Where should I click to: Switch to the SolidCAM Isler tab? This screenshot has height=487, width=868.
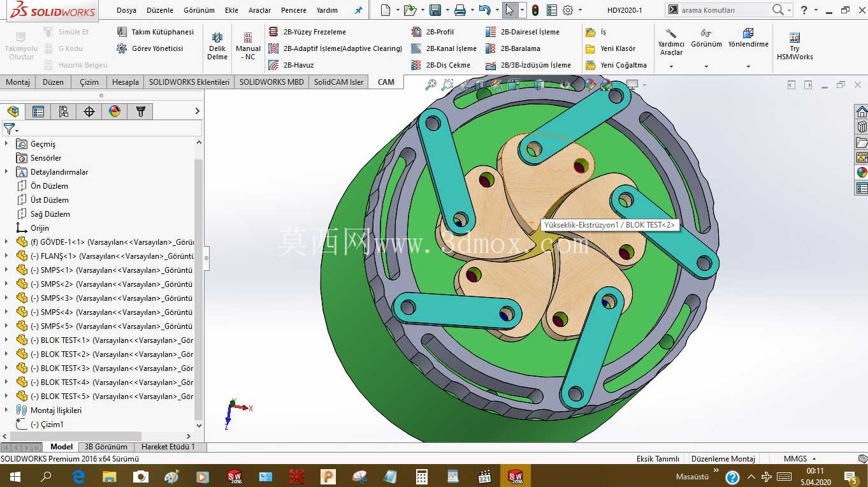pos(338,82)
